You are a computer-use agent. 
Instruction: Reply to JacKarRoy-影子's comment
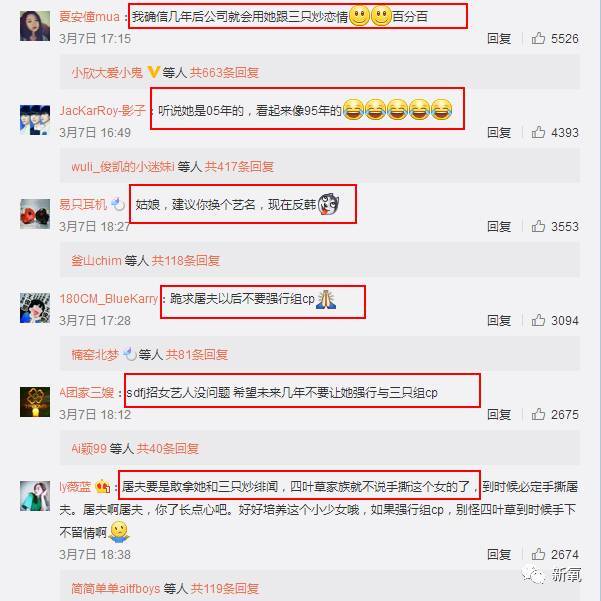pyautogui.click(x=499, y=132)
